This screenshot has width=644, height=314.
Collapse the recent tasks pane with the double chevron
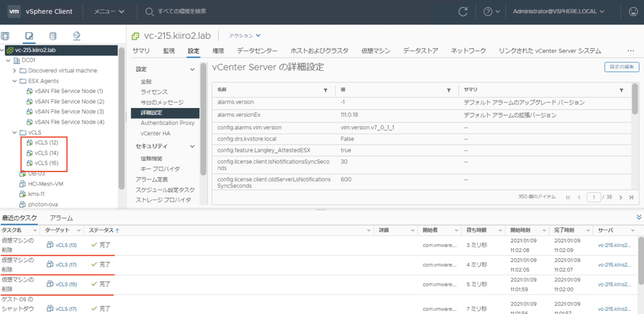tap(639, 217)
